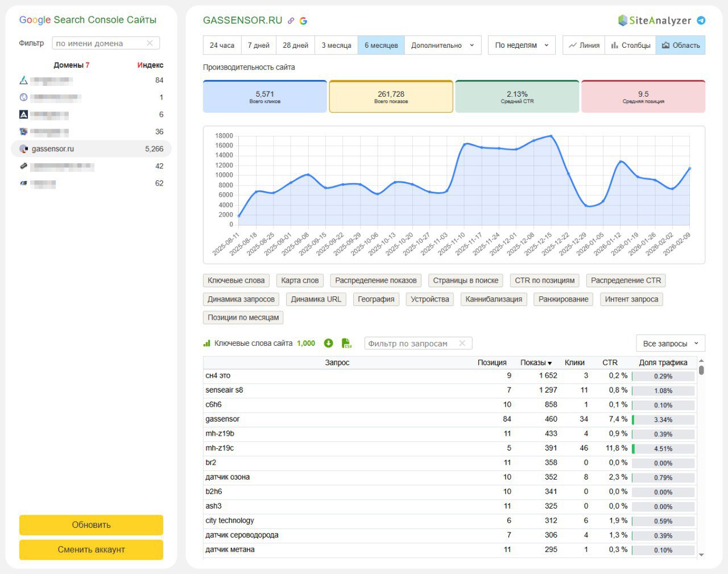Click the Сменить аккаунт button
The height and width of the screenshot is (574, 728).
click(91, 550)
